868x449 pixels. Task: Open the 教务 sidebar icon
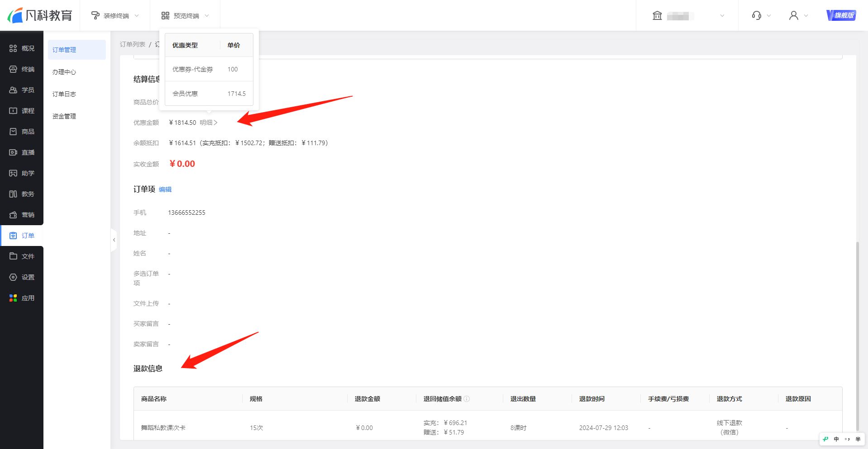click(13, 194)
